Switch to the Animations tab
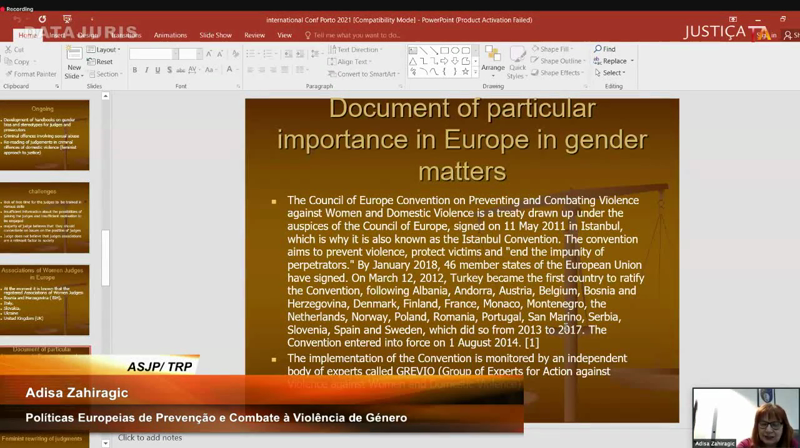This screenshot has width=800, height=448. click(x=170, y=35)
